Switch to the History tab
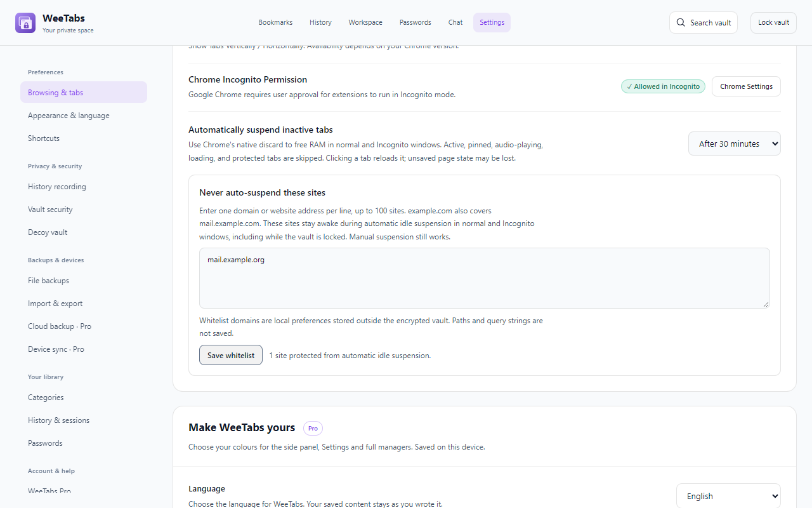 (320, 22)
